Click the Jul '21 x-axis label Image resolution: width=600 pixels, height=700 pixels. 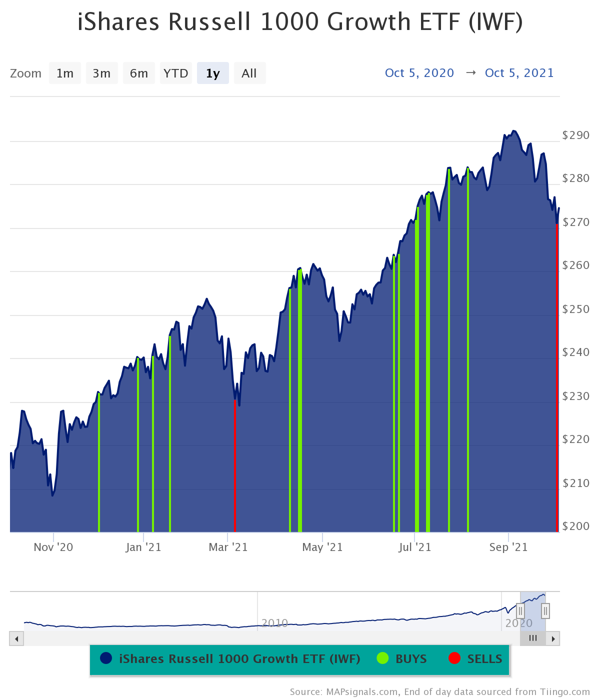[414, 547]
